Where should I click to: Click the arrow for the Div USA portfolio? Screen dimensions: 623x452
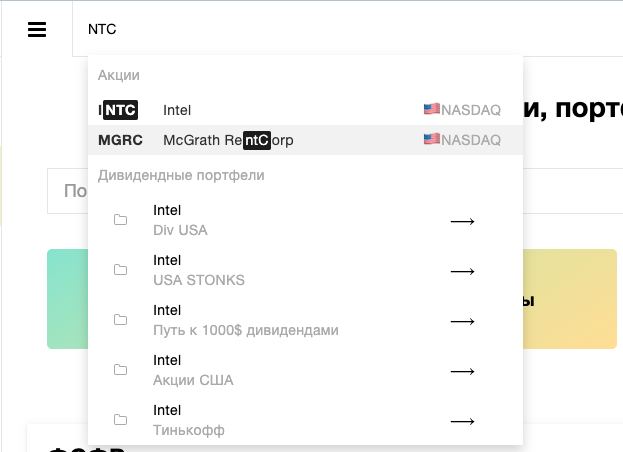[462, 221]
